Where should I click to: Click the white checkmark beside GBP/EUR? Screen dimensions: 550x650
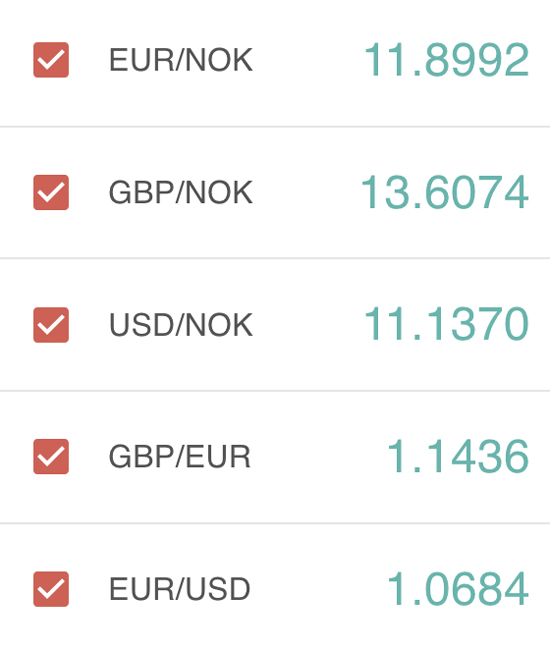tap(51, 457)
